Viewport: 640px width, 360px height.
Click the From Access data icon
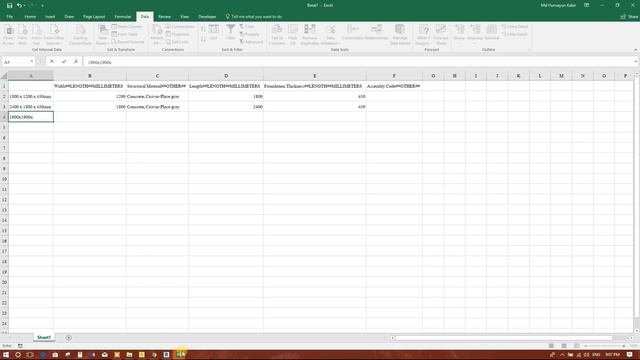point(9,35)
